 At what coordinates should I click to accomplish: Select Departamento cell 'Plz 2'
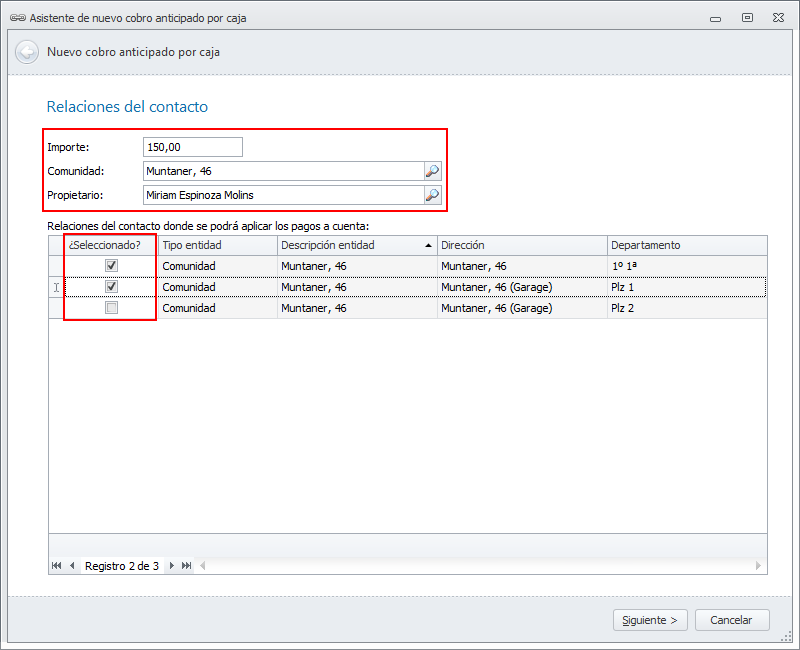[x=687, y=308]
